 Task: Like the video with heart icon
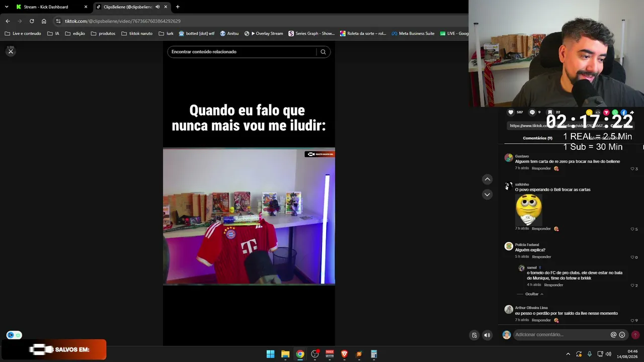[x=511, y=112]
